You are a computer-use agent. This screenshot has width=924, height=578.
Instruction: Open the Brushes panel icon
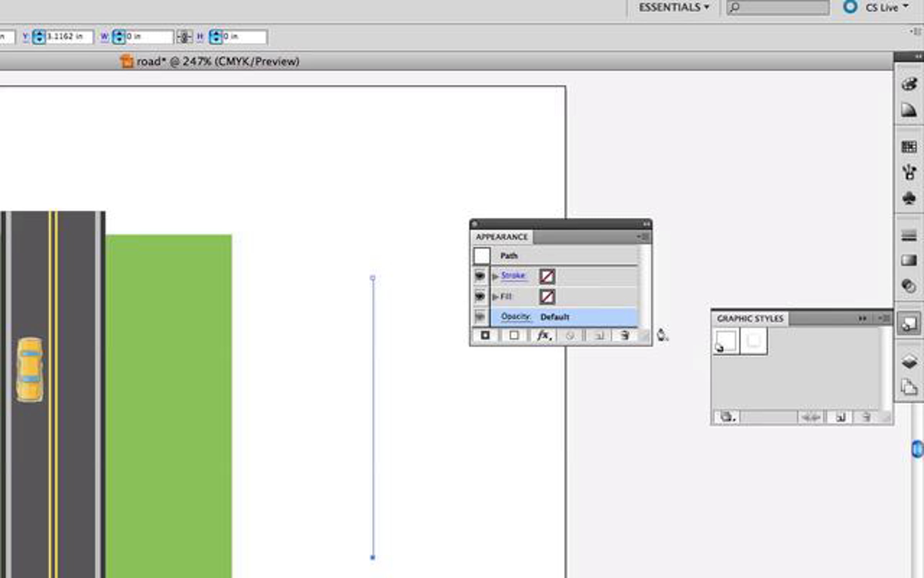click(x=909, y=172)
